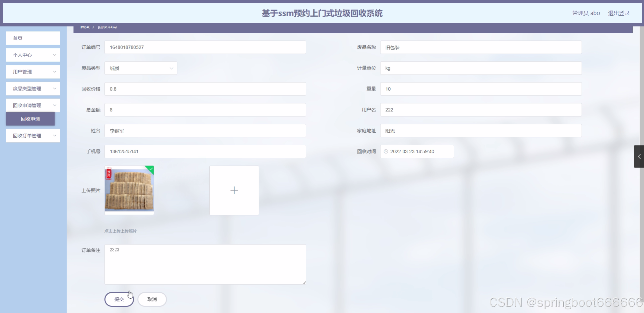This screenshot has width=644, height=313.
Task: Click the plus icon to upload photo
Action: (234, 190)
